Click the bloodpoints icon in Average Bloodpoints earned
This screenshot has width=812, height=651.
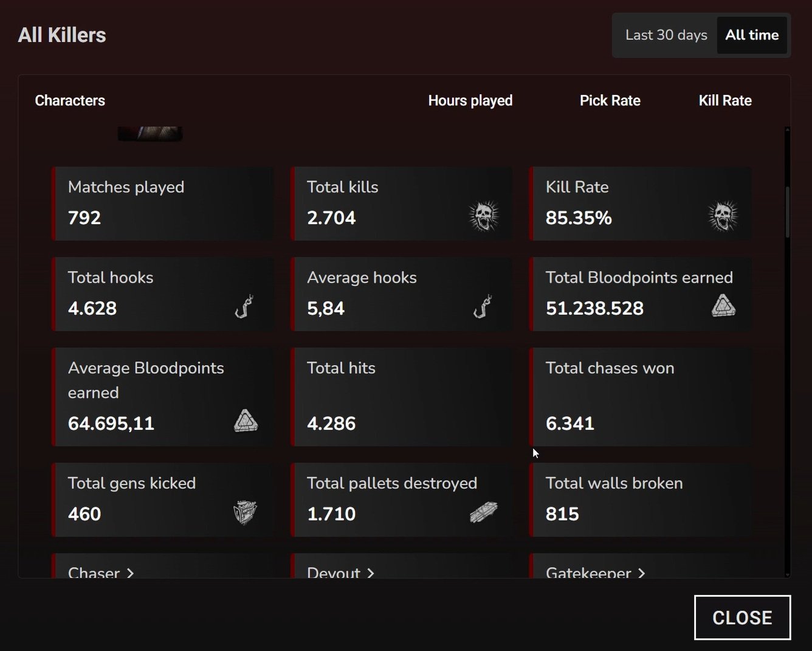(x=246, y=421)
